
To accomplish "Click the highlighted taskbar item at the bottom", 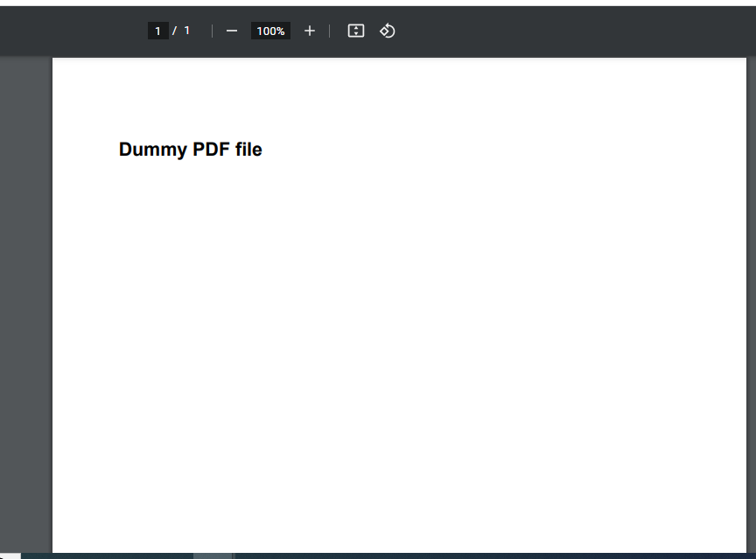I will coord(213,556).
